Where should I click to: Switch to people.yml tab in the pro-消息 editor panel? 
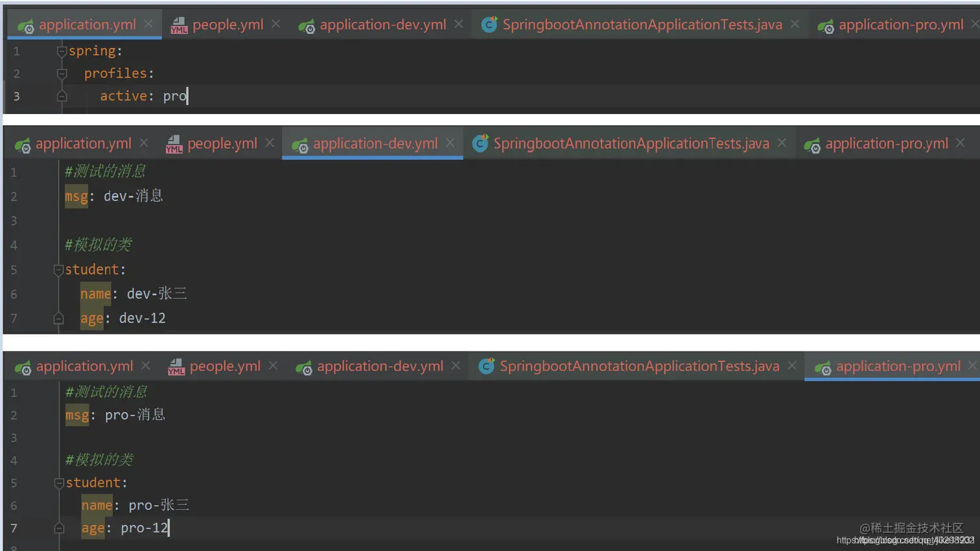pyautogui.click(x=225, y=366)
